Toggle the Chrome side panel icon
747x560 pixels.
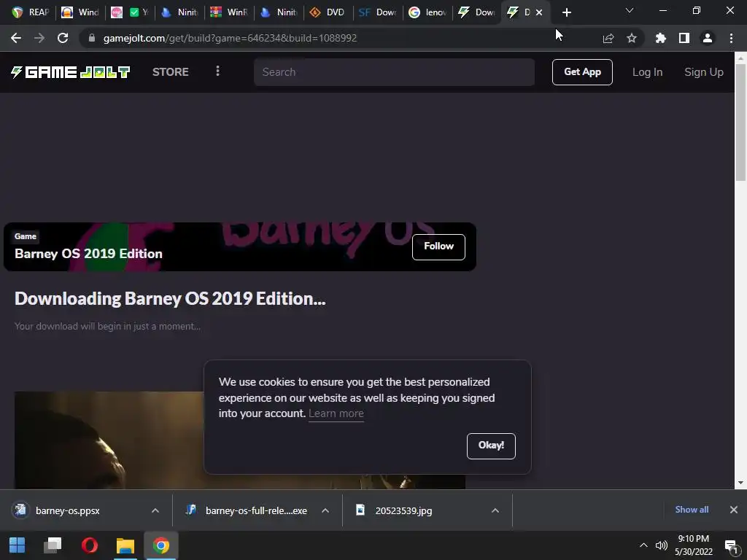(684, 38)
